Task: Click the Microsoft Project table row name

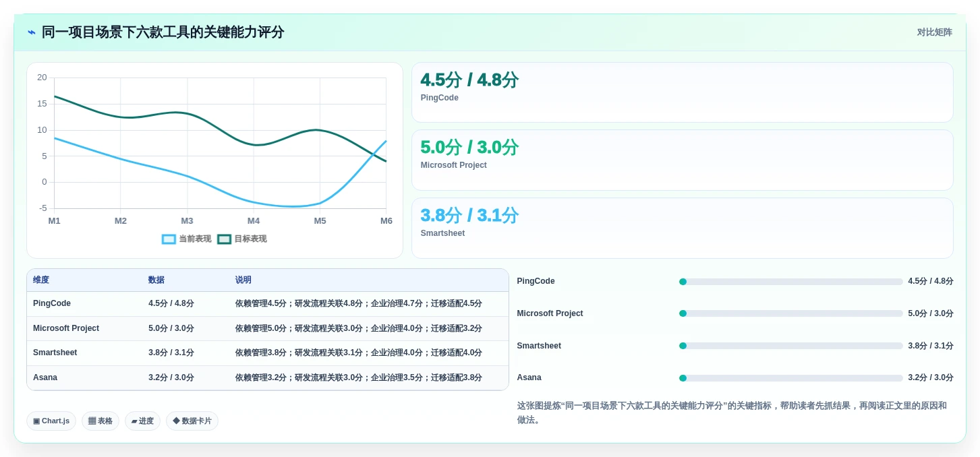Action: point(66,328)
